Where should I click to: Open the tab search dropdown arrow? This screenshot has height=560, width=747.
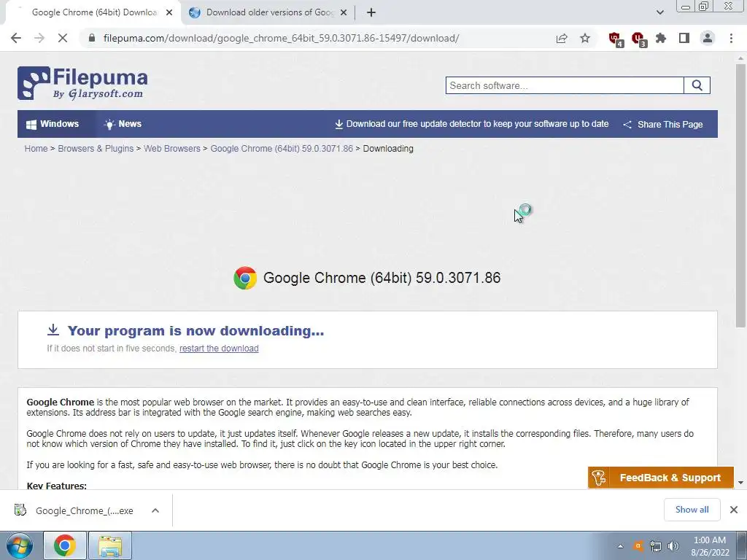[659, 12]
